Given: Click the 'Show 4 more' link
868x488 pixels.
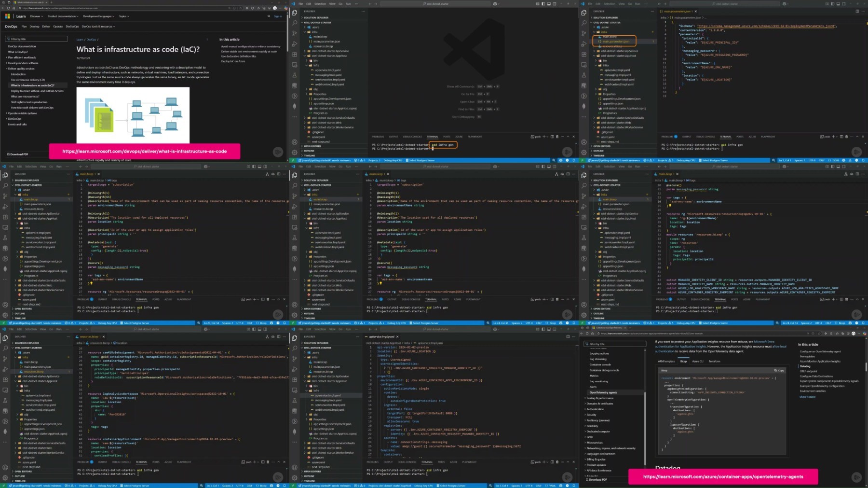Looking at the screenshot, I should [807, 397].
